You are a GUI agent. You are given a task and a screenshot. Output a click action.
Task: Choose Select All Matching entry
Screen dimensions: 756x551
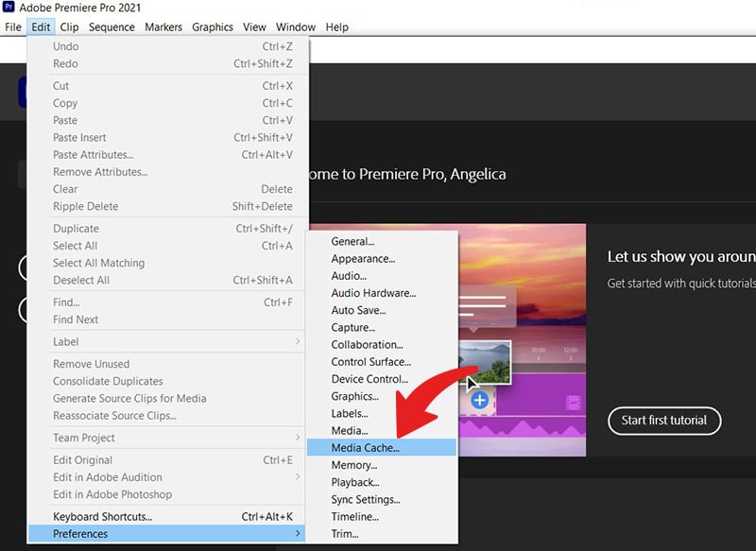167,263
